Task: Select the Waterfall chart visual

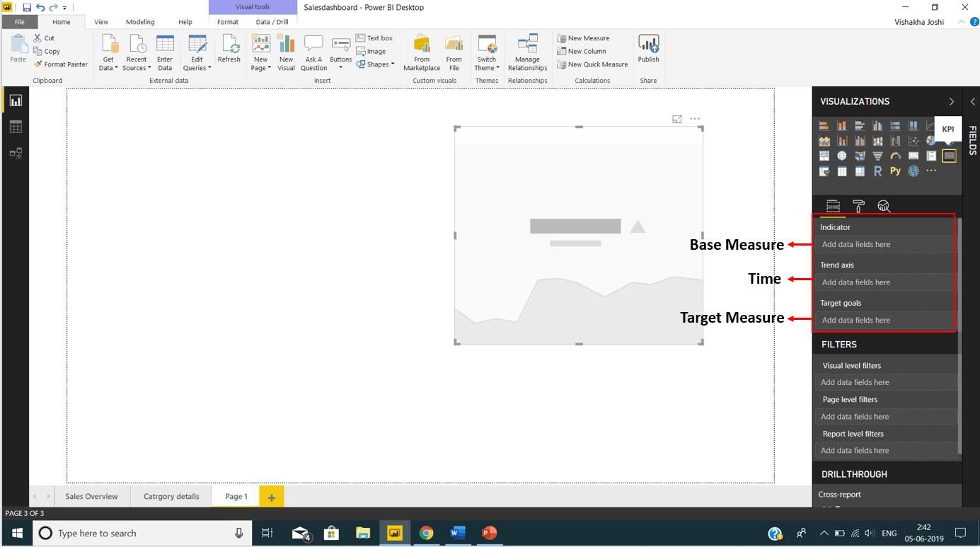Action: click(895, 141)
